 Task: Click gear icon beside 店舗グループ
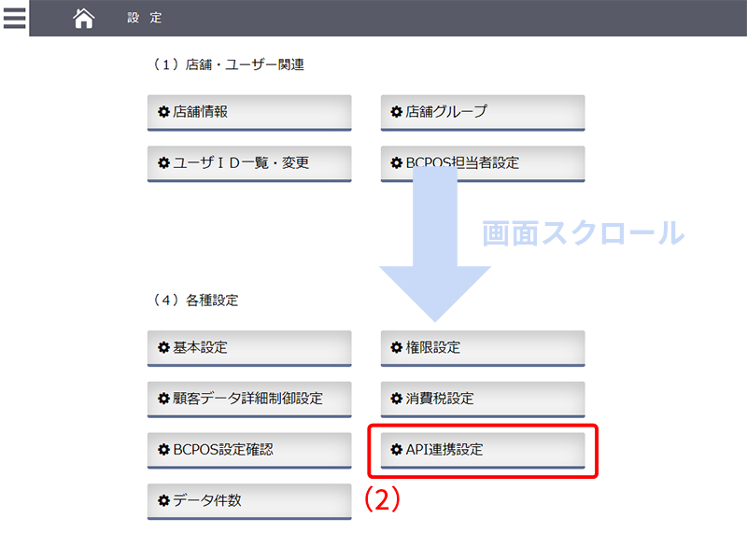coord(397,112)
